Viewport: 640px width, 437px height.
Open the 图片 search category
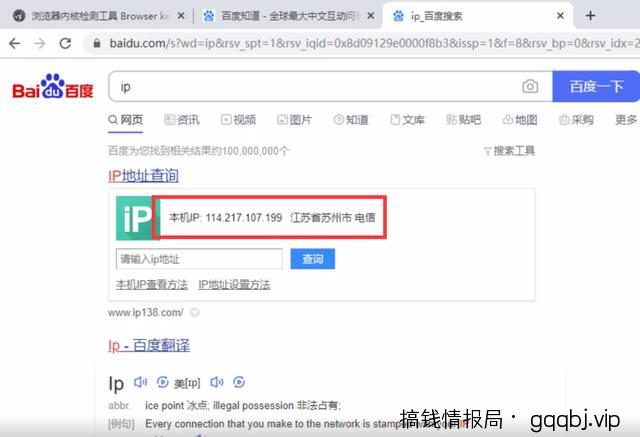[x=295, y=120]
